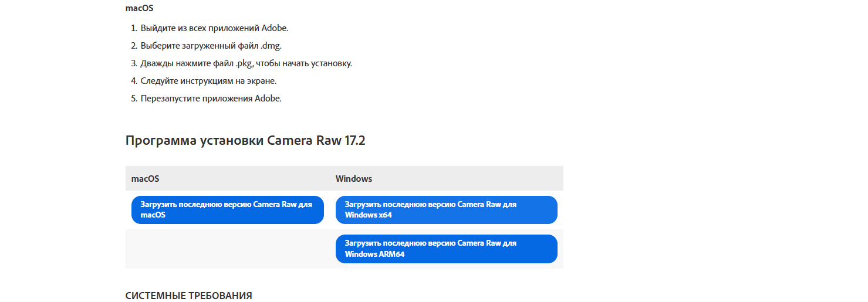
Task: Click the 'СИСТЕМНЫЕ ТРЕБОВАНИЯ' heading
Action: [x=189, y=296]
